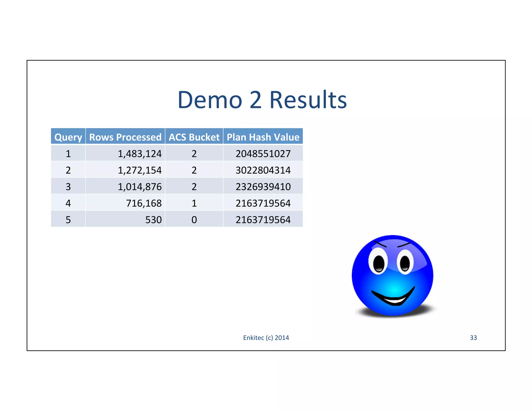The image size is (532, 411).
Task: Click plan hash value '2326939410'
Action: [x=263, y=187]
